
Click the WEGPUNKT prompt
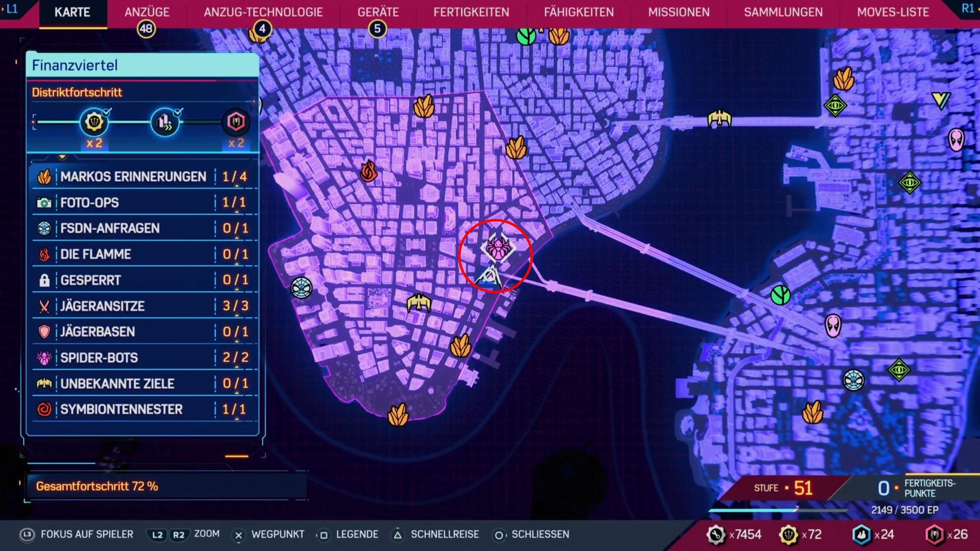[268, 534]
